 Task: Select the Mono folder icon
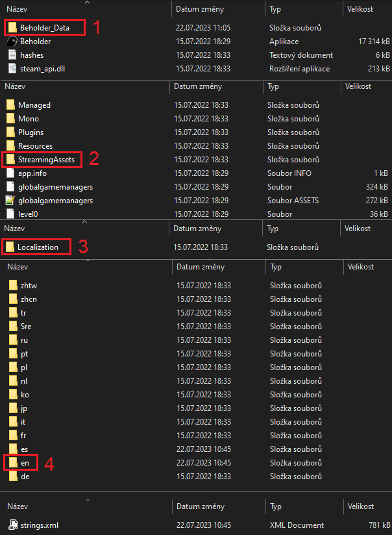pyautogui.click(x=10, y=118)
